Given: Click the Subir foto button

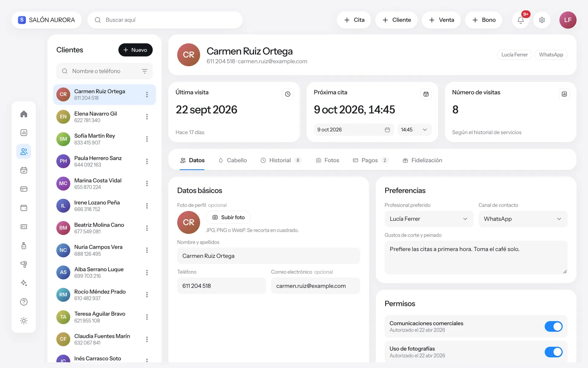Looking at the screenshot, I should click(228, 217).
